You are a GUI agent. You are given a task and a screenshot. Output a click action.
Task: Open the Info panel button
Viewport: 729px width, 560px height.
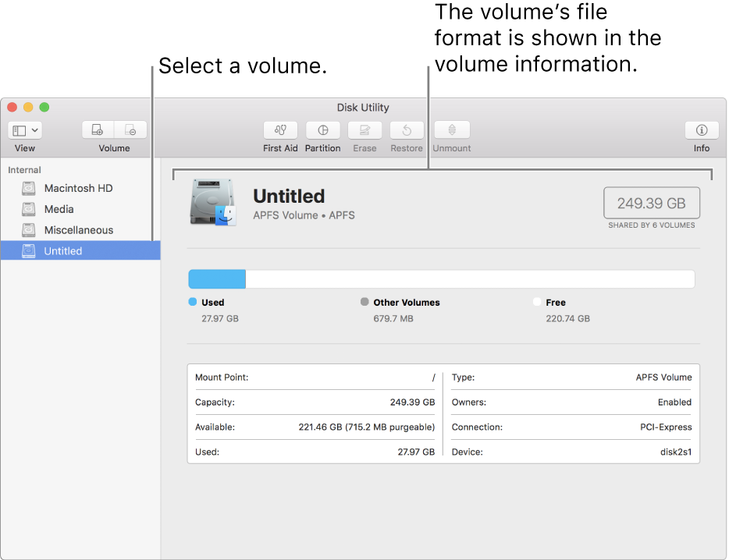pos(701,130)
